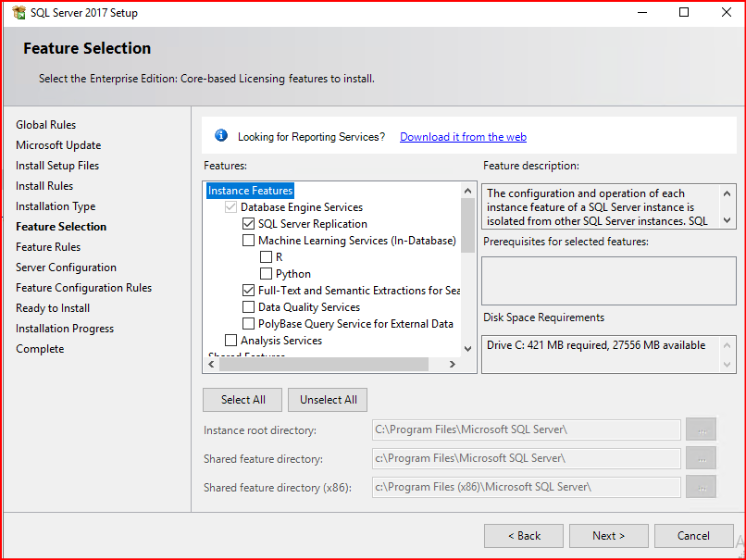The image size is (746, 560).
Task: Click the Shared feature directory field
Action: [x=527, y=458]
